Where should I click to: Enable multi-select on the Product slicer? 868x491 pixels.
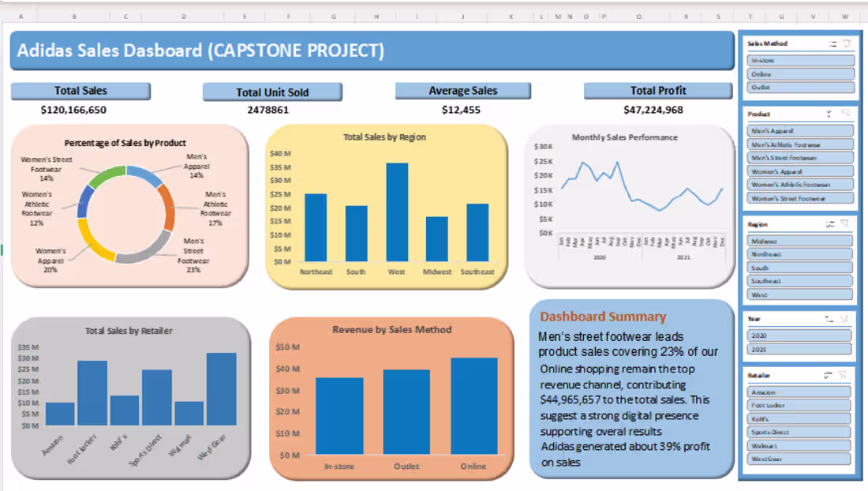[x=829, y=114]
